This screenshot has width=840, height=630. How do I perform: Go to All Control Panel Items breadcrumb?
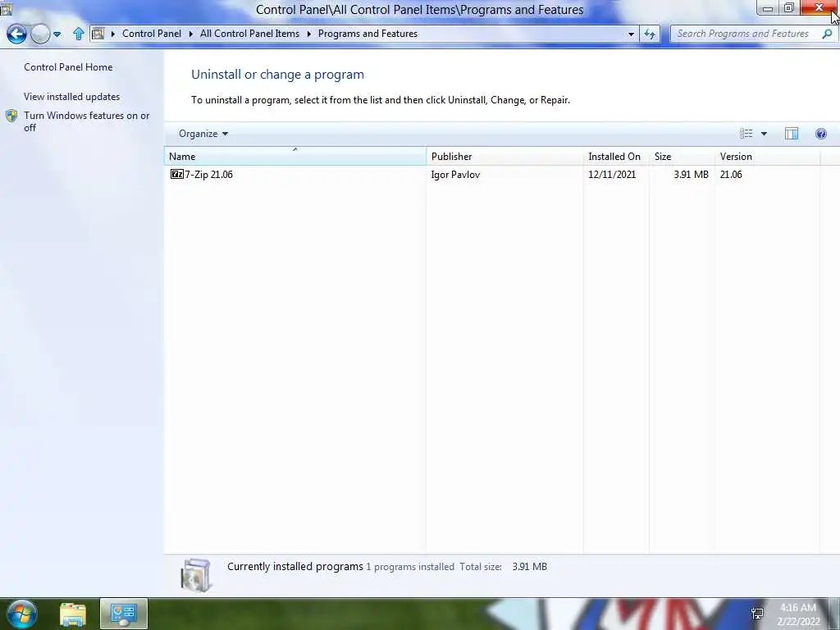click(x=249, y=33)
